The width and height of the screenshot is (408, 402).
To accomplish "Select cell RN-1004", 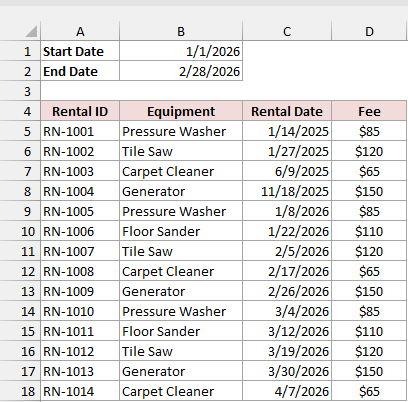I will click(x=80, y=191).
